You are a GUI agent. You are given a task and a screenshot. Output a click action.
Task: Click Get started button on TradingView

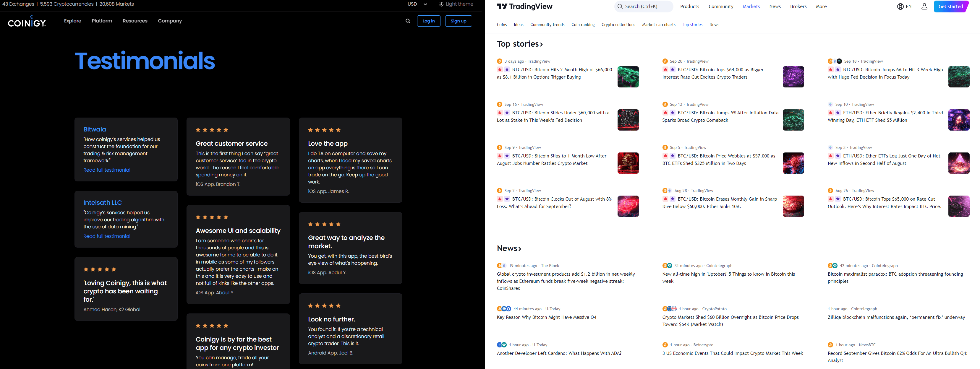[950, 6]
